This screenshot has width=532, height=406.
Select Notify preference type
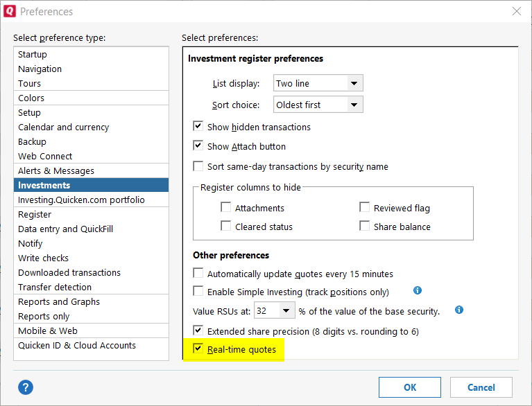[x=91, y=244]
